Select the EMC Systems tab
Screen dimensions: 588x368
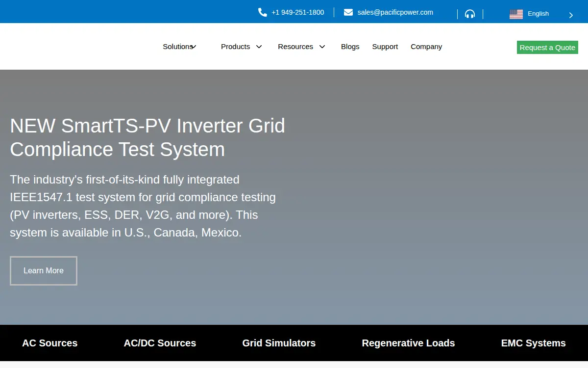(x=533, y=343)
